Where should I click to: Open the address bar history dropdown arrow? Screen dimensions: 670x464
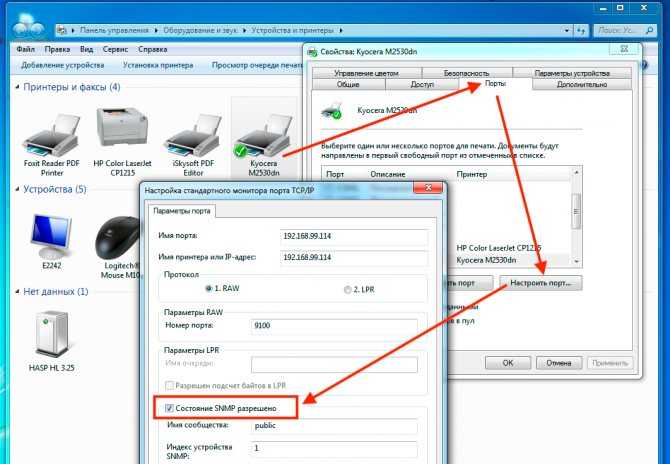(567, 30)
